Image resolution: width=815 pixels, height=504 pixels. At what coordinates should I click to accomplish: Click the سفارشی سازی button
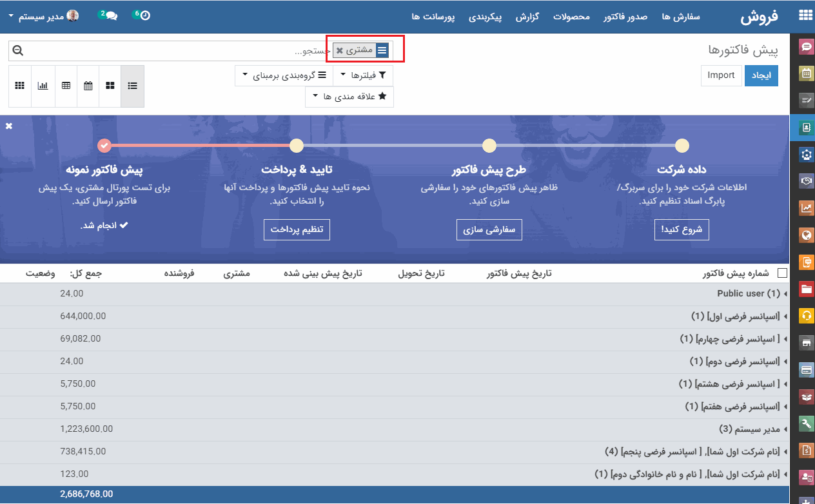point(489,229)
